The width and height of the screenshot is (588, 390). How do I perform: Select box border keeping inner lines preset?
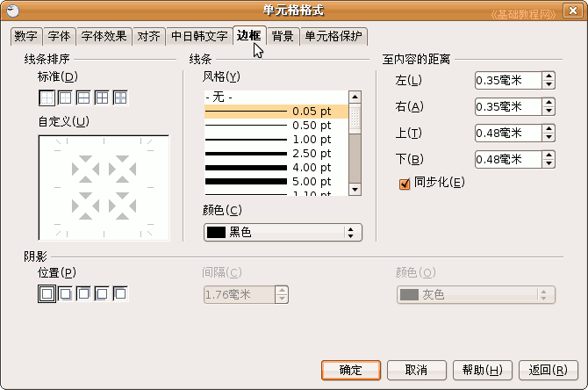pos(120,98)
